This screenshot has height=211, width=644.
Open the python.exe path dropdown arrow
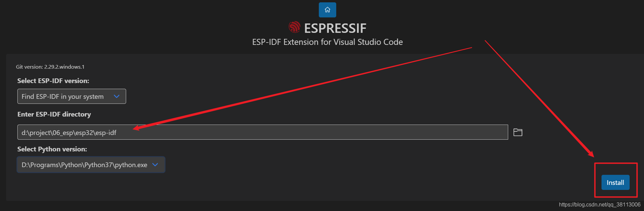tap(155, 164)
